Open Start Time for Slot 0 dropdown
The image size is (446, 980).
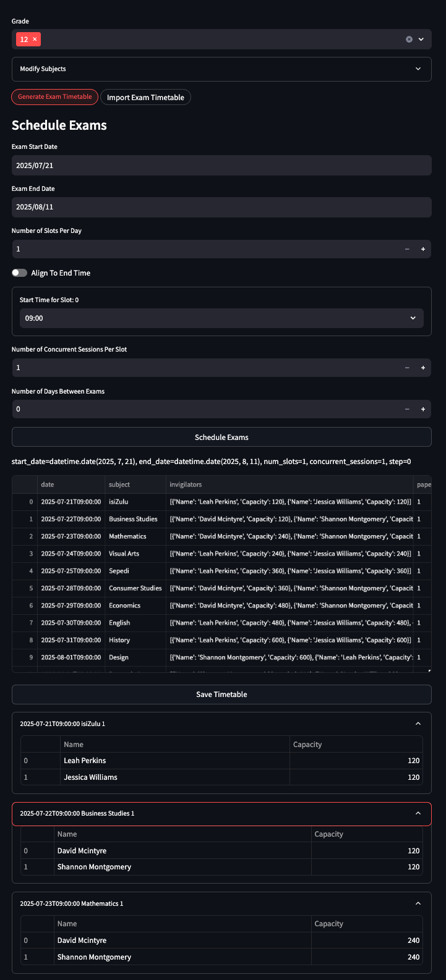coord(221,318)
